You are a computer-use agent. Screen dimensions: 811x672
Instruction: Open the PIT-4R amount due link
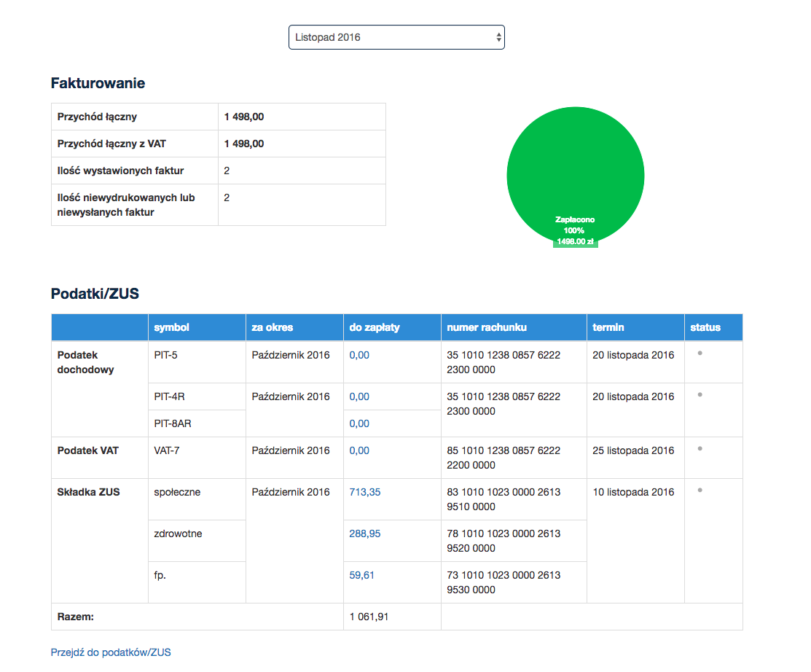pyautogui.click(x=359, y=396)
